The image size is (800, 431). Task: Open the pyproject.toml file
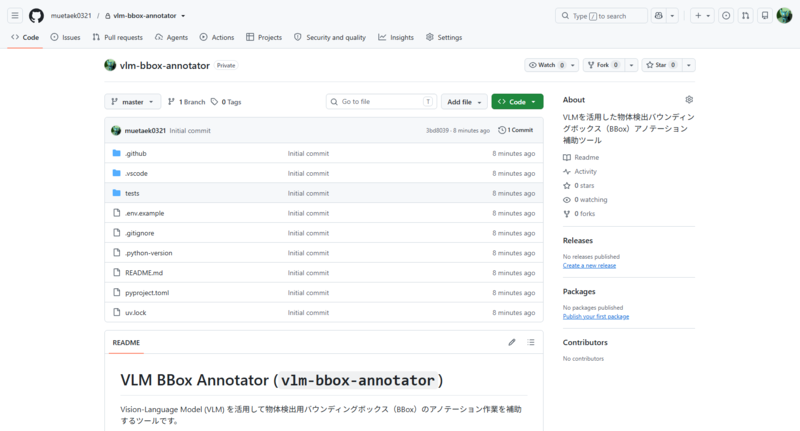coord(147,292)
